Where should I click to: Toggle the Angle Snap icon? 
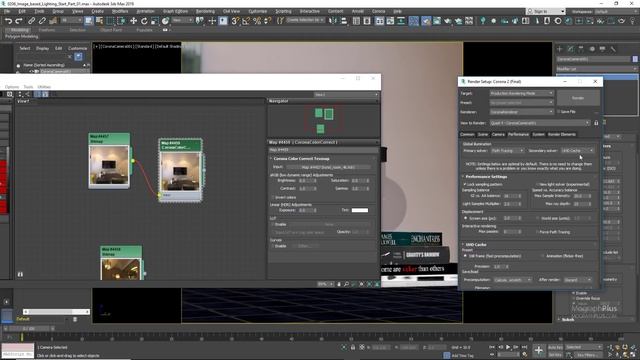coord(246,21)
